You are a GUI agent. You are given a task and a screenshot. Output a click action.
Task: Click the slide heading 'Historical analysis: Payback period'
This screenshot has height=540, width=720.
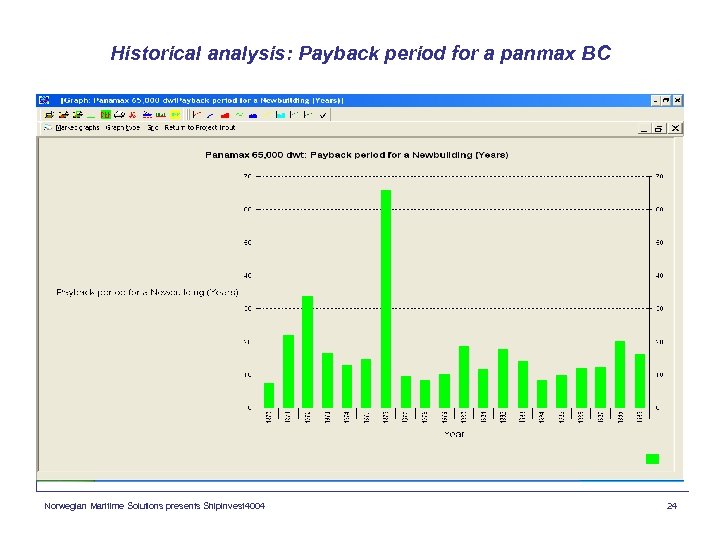(x=360, y=53)
